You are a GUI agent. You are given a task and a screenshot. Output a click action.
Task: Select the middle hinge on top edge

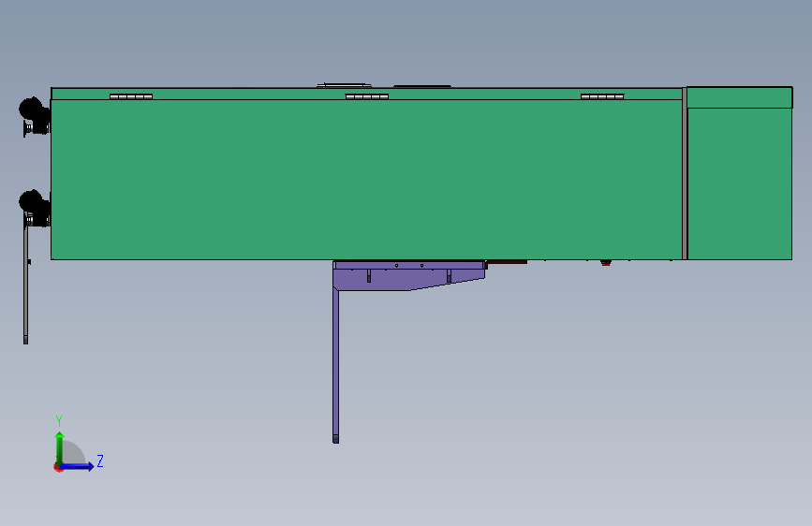[366, 96]
